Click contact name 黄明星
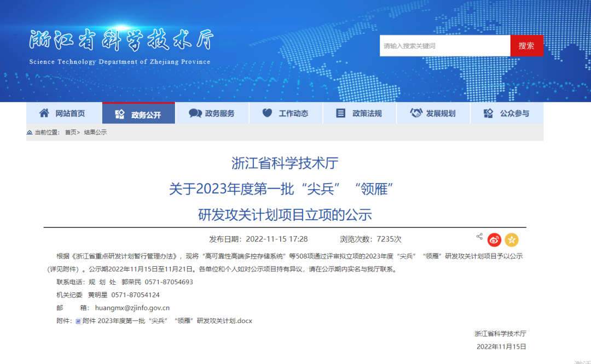The width and height of the screenshot is (591, 364). coord(97,295)
